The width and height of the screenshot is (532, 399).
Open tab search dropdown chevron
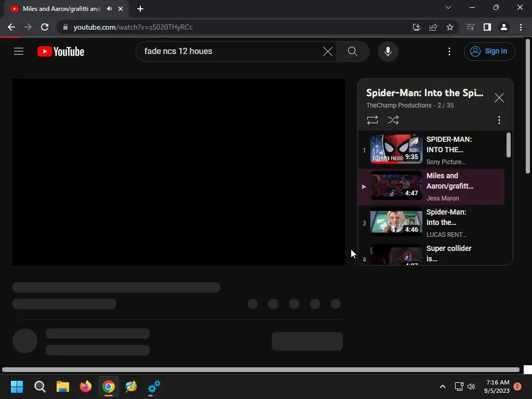point(448,7)
